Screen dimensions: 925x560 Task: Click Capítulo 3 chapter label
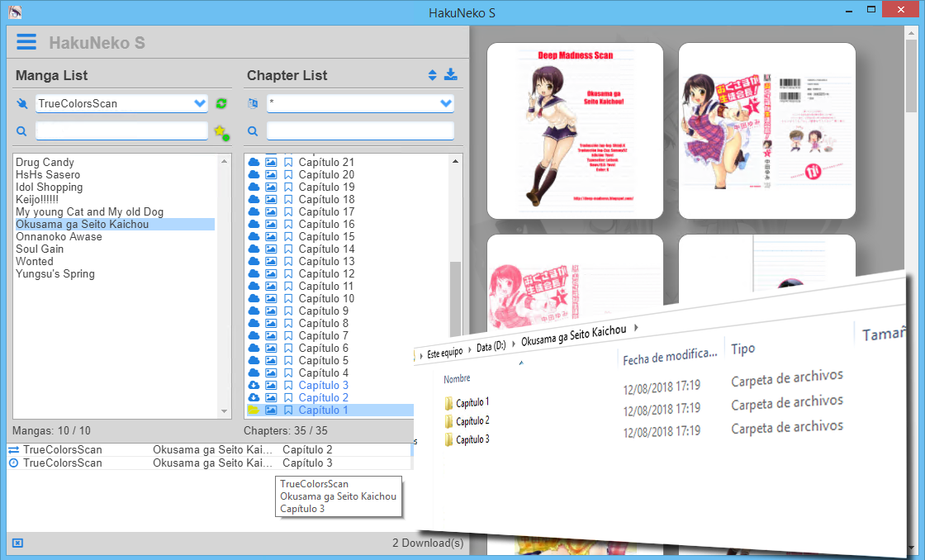[x=323, y=386]
